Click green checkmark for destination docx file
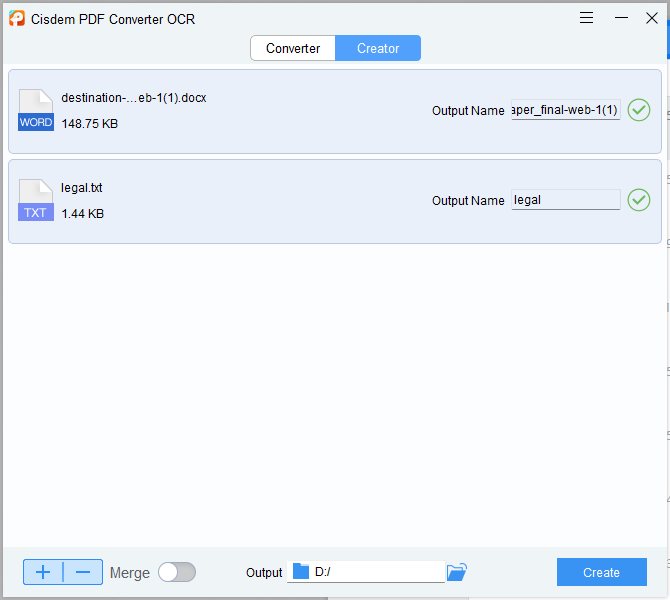The width and height of the screenshot is (670, 600). click(x=639, y=110)
